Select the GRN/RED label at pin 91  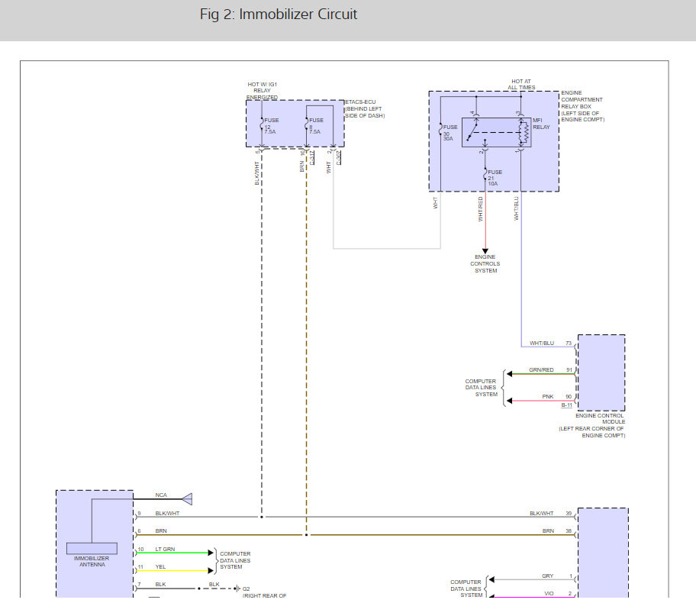click(x=541, y=370)
